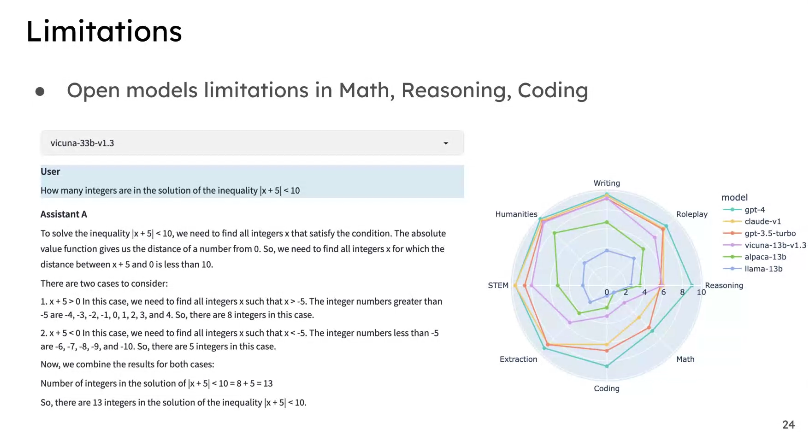Open the vicuna-33b-v1.3 model dropdown

[x=252, y=143]
